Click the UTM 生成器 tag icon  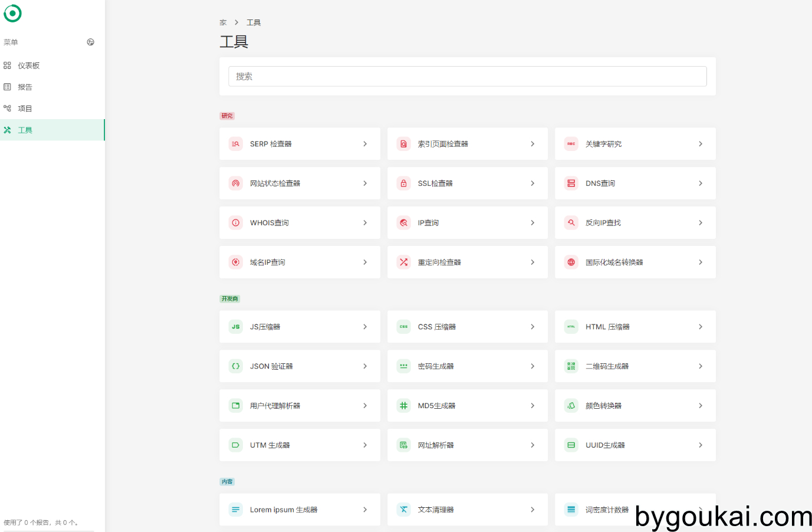tap(236, 445)
